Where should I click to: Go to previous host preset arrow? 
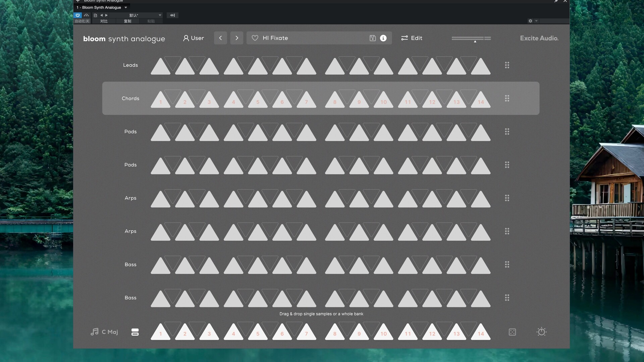[x=101, y=15]
